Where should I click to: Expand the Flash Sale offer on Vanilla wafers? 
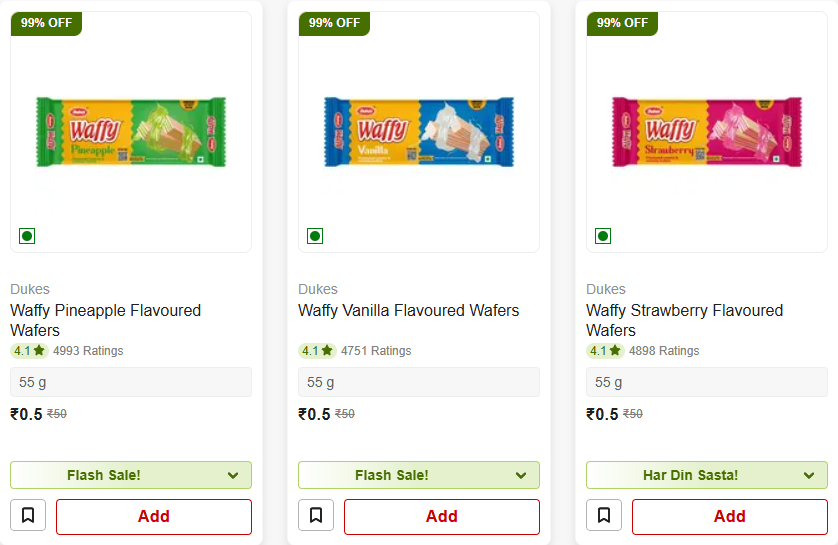(419, 475)
